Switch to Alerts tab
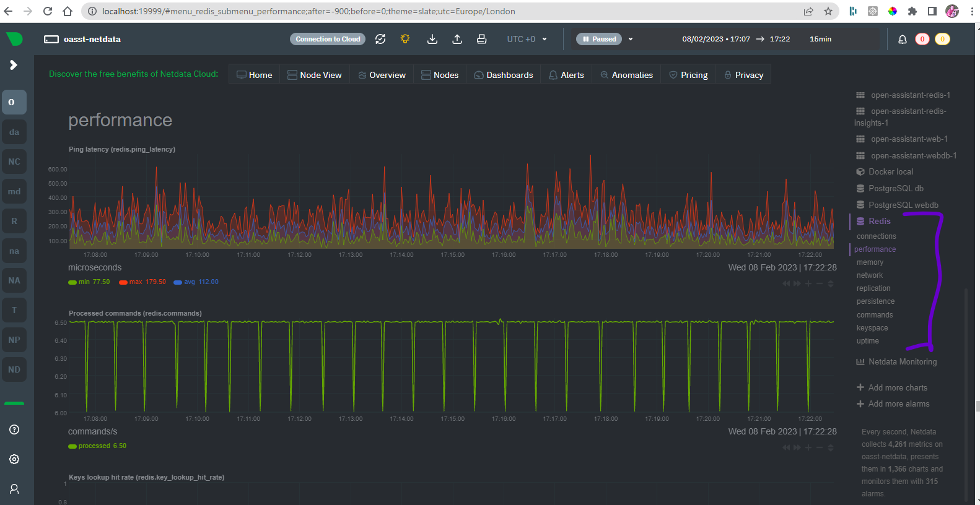This screenshot has width=980, height=505. [566, 75]
